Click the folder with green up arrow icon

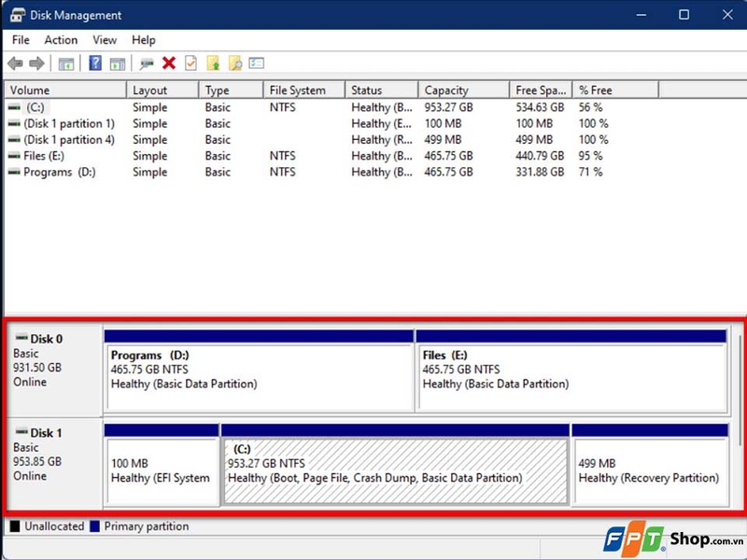pyautogui.click(x=213, y=63)
